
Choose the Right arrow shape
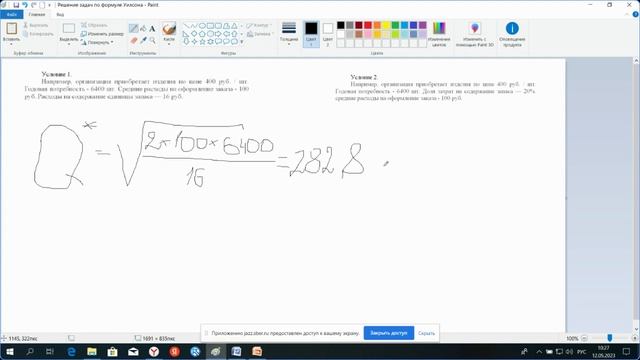[218, 34]
